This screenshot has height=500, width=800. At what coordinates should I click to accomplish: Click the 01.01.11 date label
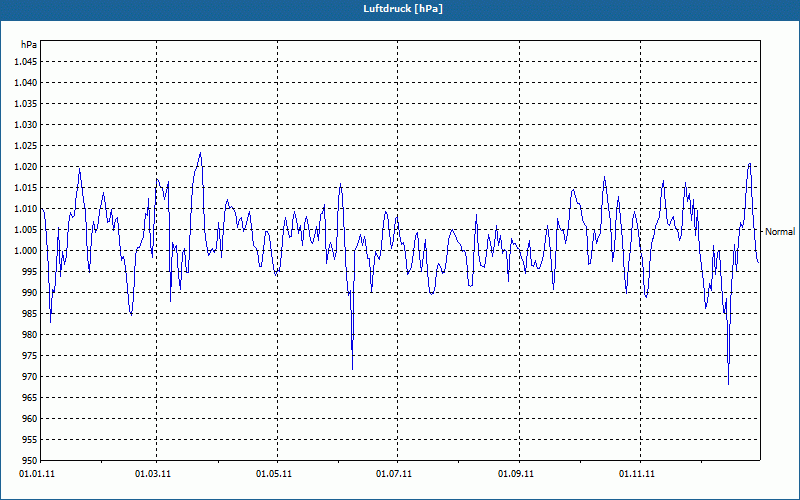(x=37, y=474)
